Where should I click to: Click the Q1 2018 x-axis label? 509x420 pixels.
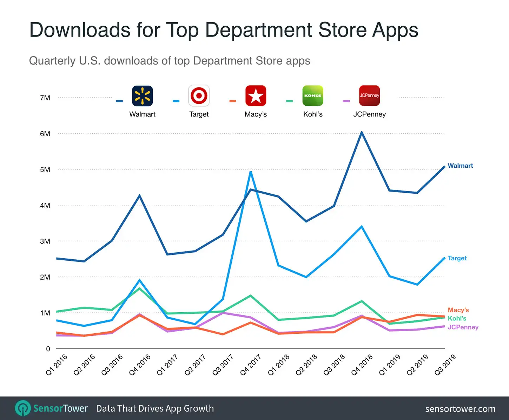coord(279,365)
